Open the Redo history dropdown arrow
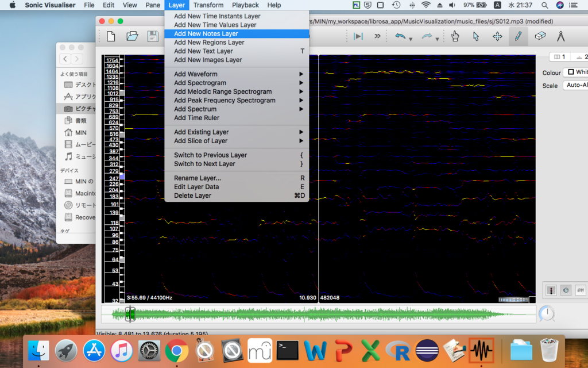Screen dimensions: 588x368 [x=437, y=39]
